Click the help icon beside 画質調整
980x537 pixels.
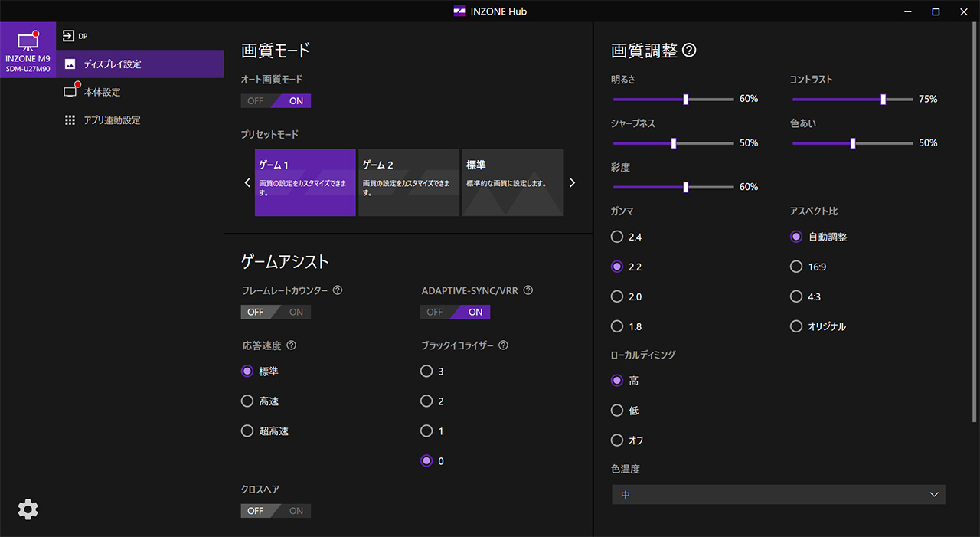689,51
